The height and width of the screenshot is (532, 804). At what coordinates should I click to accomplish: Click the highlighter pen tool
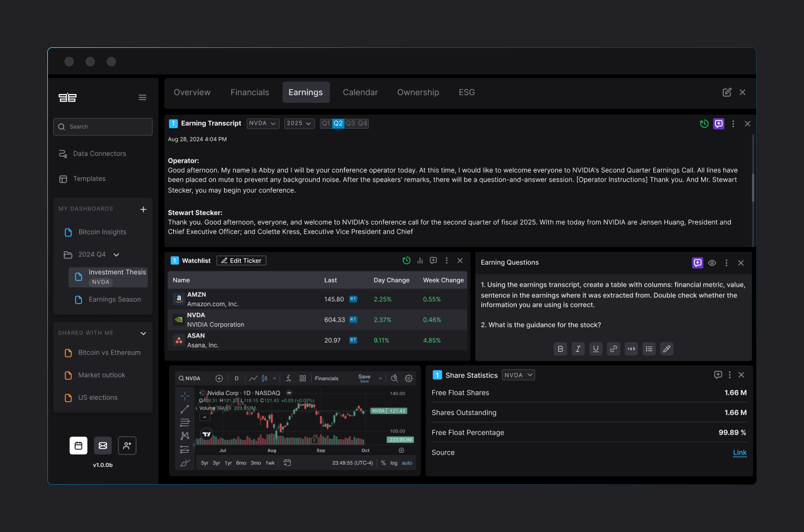(x=667, y=349)
